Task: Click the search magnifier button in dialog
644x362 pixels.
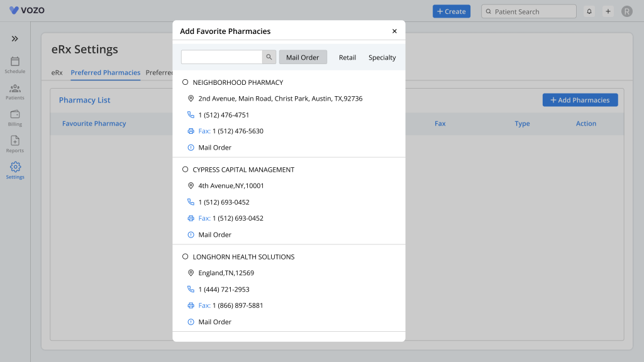Action: tap(269, 57)
